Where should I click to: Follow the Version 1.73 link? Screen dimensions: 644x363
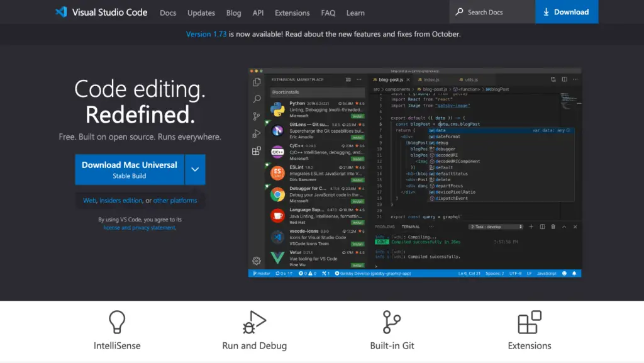click(206, 34)
